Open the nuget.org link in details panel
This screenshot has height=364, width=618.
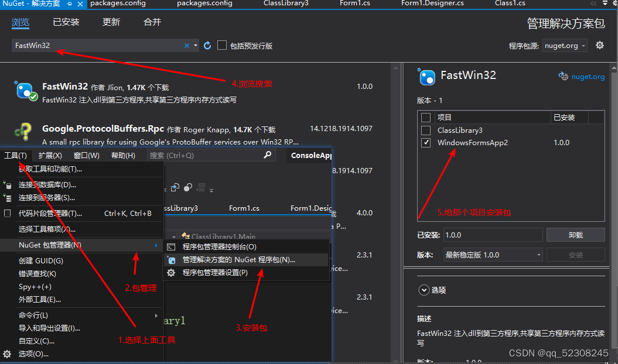[x=588, y=77]
